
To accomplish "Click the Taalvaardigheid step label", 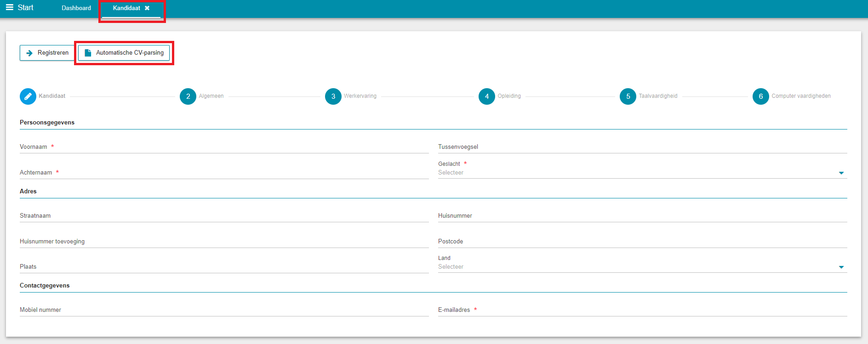I will (x=658, y=96).
